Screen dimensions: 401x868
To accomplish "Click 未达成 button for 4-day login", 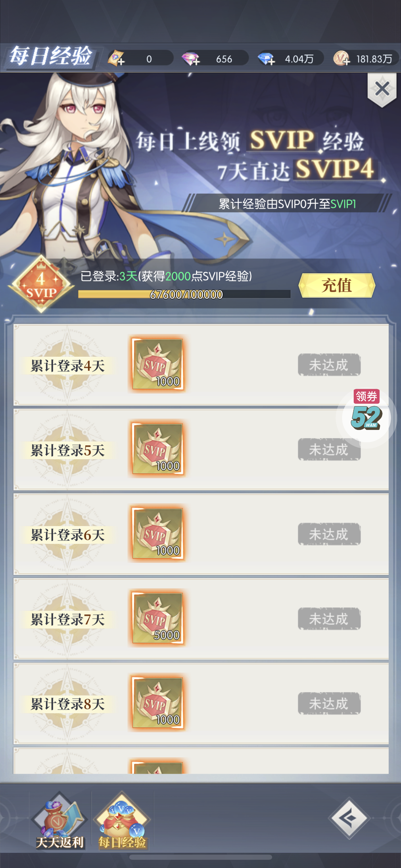I will (x=329, y=365).
